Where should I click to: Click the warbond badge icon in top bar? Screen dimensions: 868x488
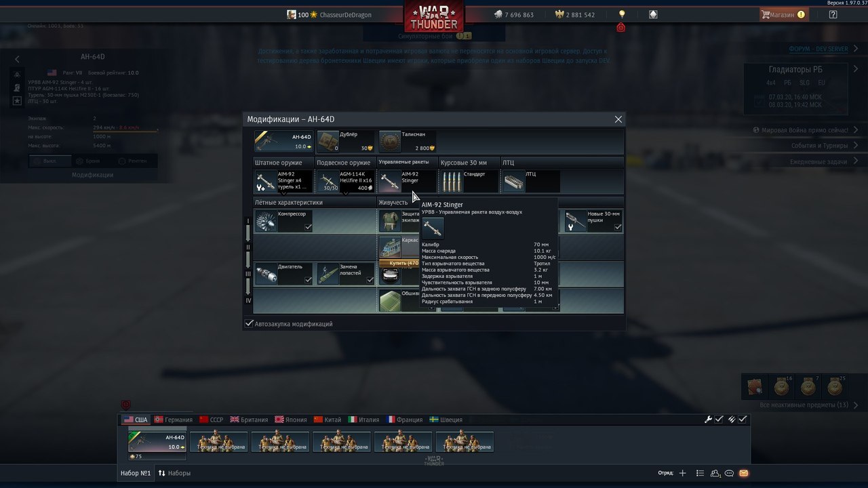point(653,14)
